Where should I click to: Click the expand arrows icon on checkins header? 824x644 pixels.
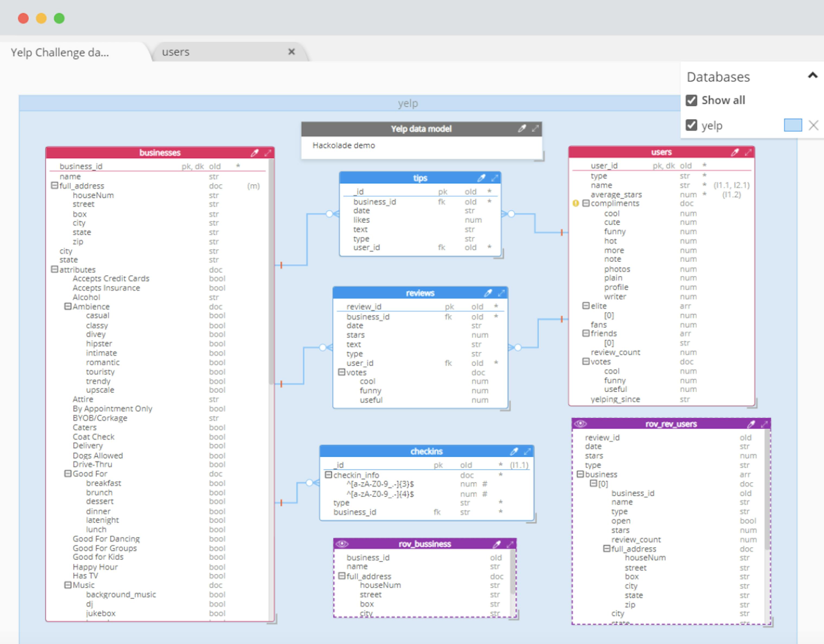(x=528, y=451)
